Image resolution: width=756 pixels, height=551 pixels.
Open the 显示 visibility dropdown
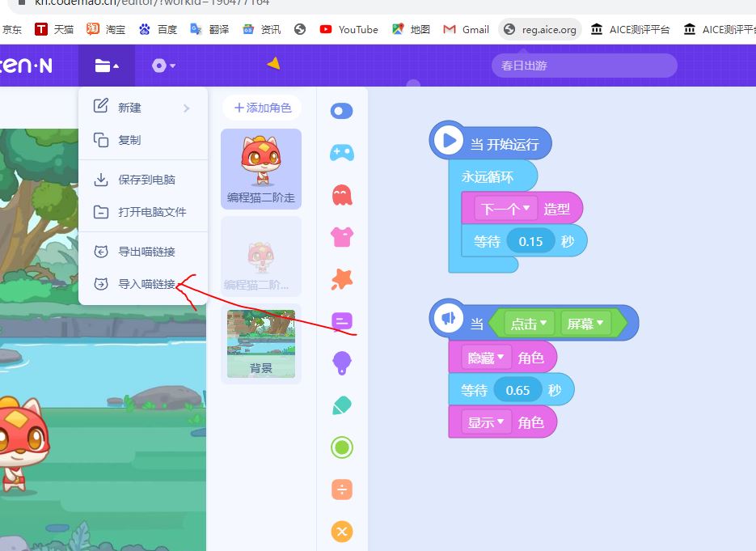(x=485, y=422)
